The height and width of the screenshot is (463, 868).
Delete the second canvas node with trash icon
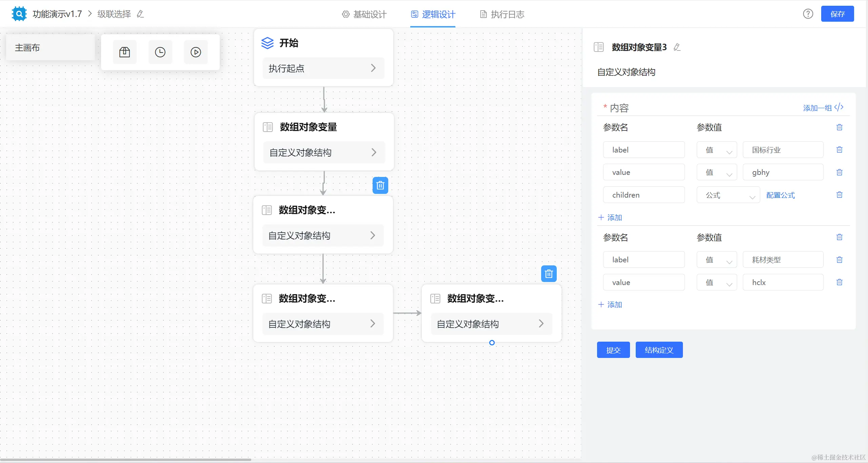(x=380, y=185)
